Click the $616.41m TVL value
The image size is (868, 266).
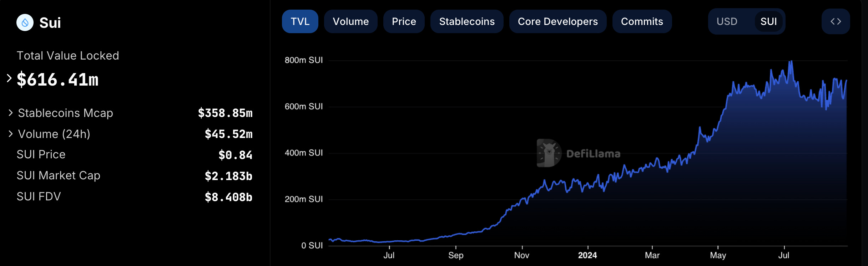click(57, 79)
